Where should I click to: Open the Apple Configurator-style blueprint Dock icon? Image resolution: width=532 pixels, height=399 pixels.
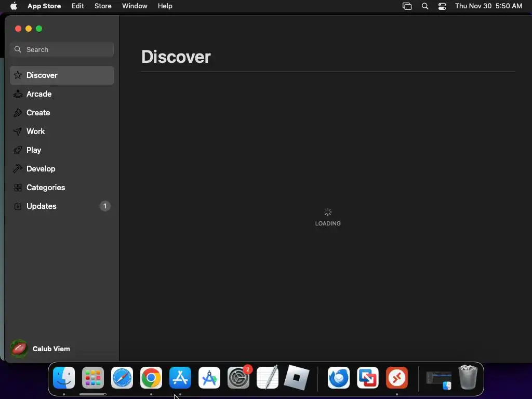tap(209, 378)
